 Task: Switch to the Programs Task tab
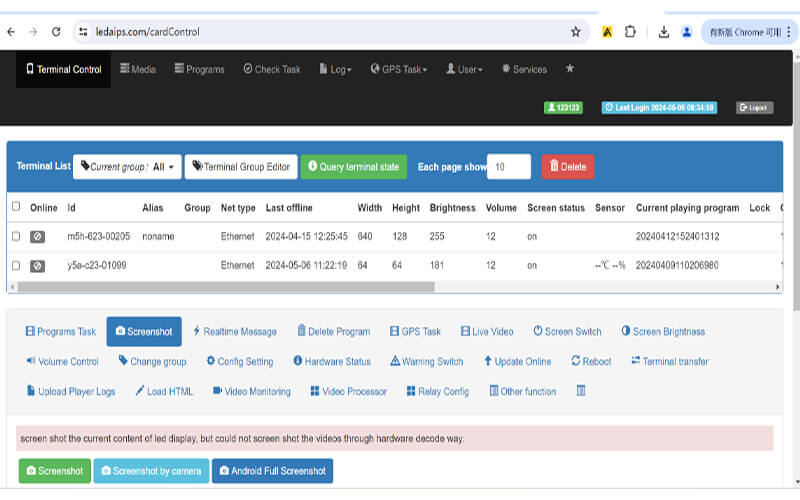pyautogui.click(x=61, y=331)
